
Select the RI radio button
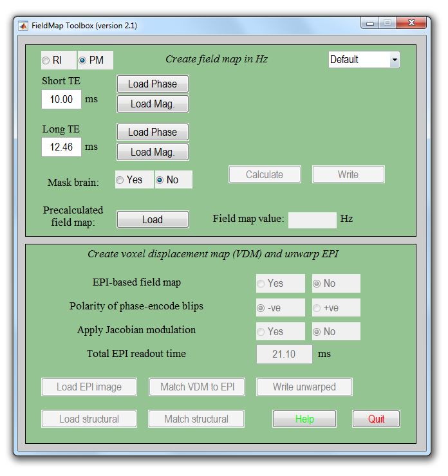coord(46,60)
